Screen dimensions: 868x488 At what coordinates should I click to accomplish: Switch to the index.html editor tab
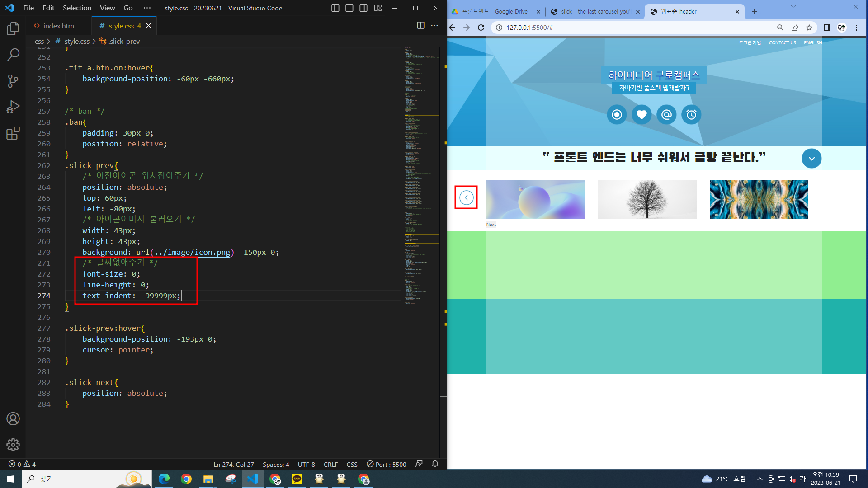click(59, 26)
